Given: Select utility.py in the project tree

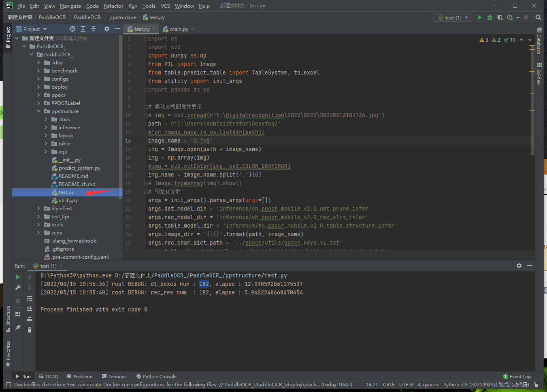Looking at the screenshot, I should coord(68,200).
